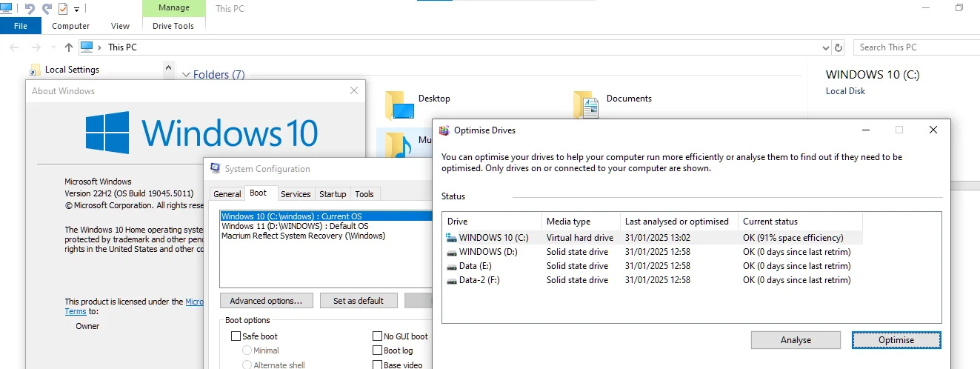Collapse the Folders (7) group

coord(187,75)
